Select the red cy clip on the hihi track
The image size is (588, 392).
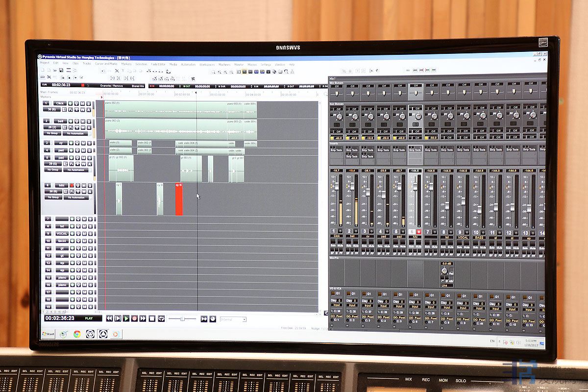[x=179, y=199]
